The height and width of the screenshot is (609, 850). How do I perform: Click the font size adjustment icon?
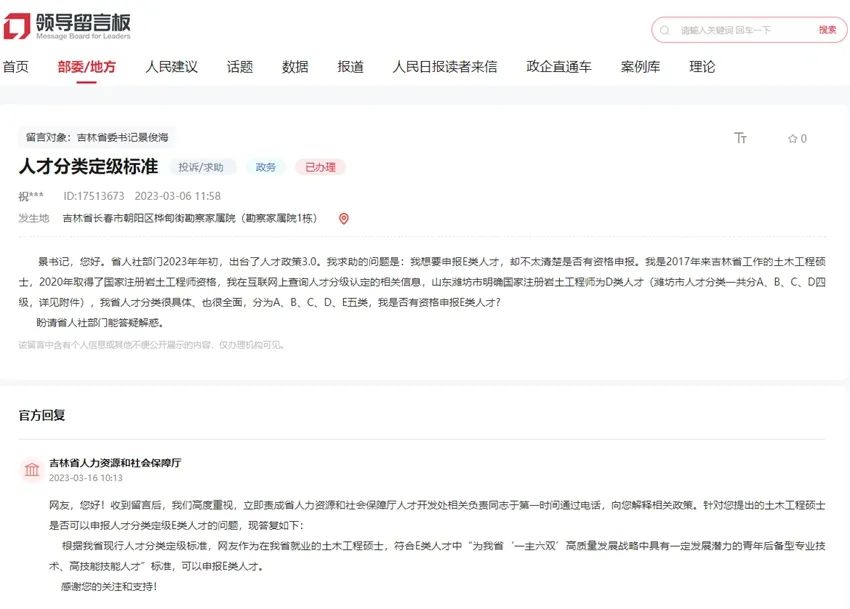click(x=740, y=138)
